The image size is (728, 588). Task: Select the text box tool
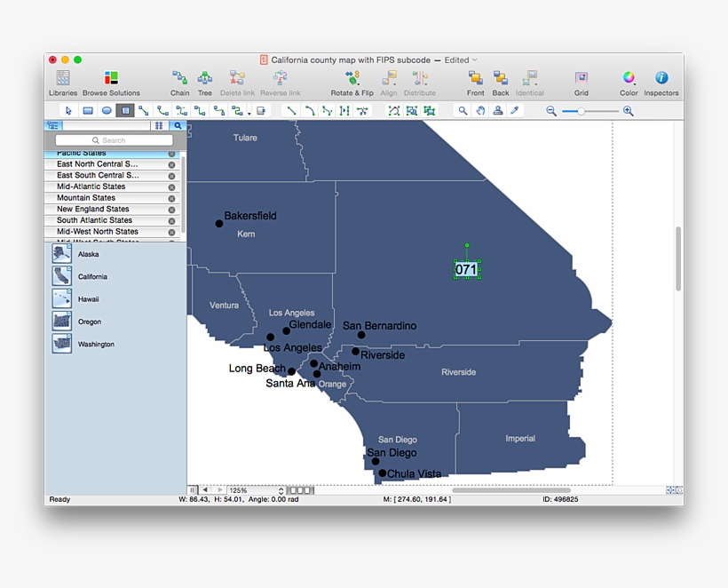[x=125, y=110]
